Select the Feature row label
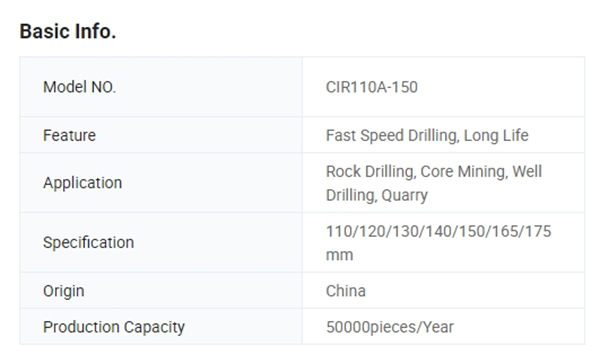This screenshot has height=364, width=600. pos(69,135)
